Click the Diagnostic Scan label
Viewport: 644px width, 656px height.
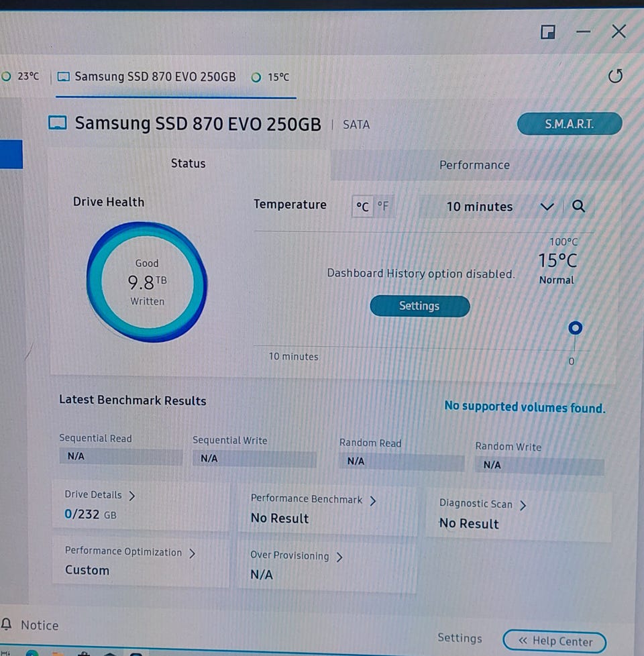coord(476,504)
